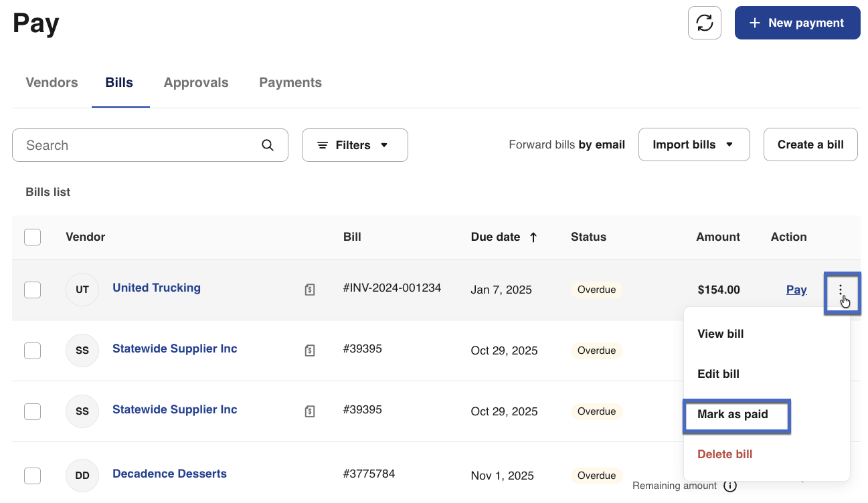Check the United Trucking bill checkbox

pyautogui.click(x=32, y=290)
